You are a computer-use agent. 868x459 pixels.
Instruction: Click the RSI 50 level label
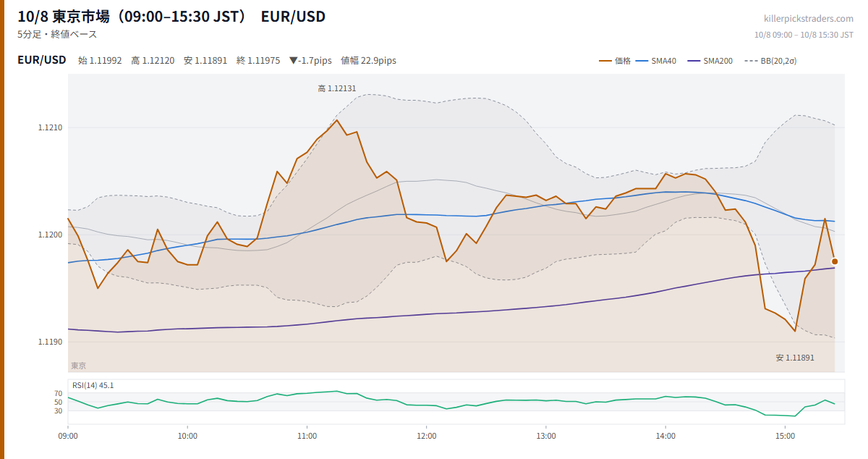click(58, 402)
